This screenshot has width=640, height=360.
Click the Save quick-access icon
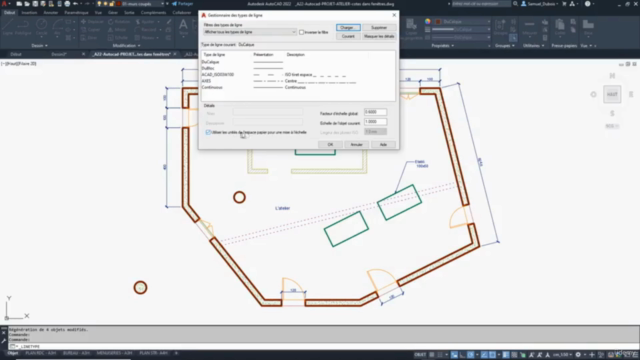(35, 4)
